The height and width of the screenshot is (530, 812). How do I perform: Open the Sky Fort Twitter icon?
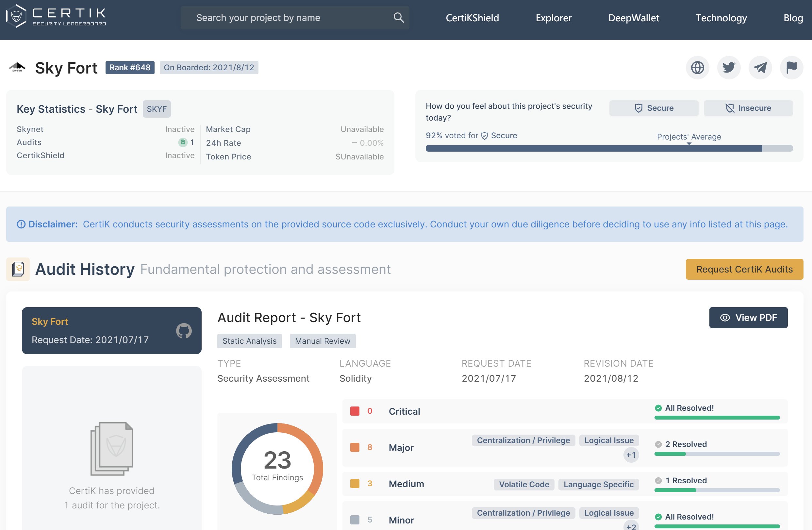pyautogui.click(x=729, y=68)
